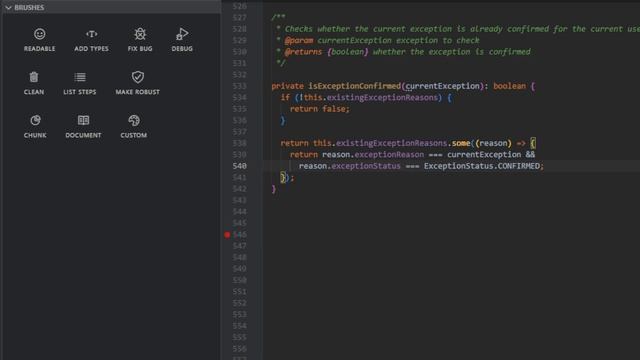Viewport: 640px width, 360px height.
Task: Run the Document brush
Action: point(83,127)
